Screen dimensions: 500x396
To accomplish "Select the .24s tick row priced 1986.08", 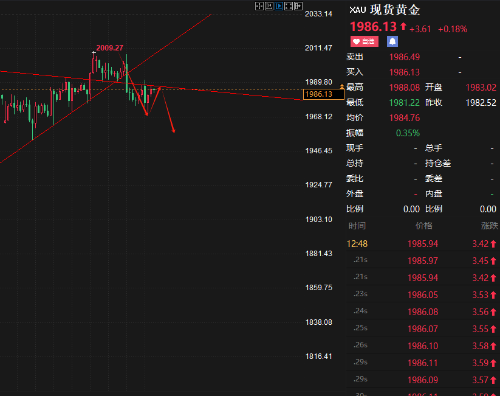I will pos(422,312).
